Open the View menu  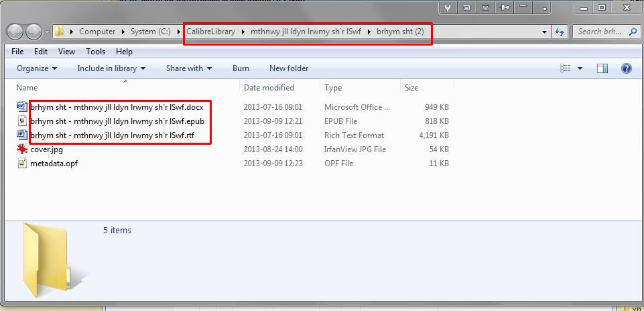[66, 52]
